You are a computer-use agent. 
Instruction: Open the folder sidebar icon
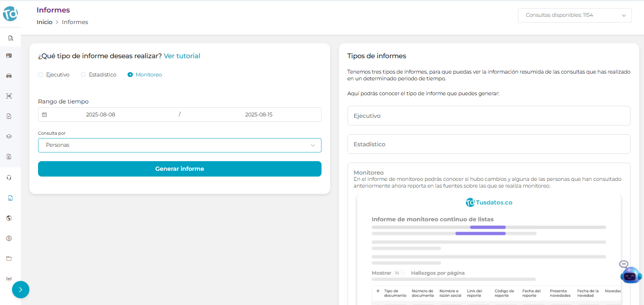tap(9, 258)
